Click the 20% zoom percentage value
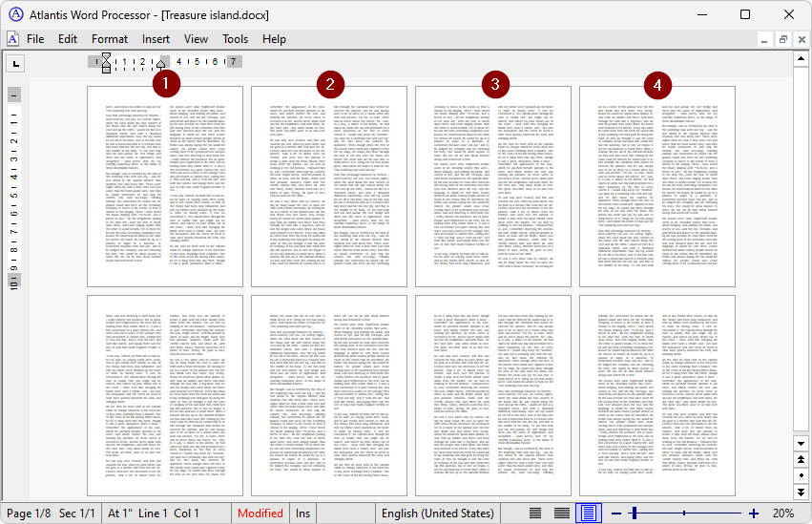This screenshot has height=524, width=812. 783,514
